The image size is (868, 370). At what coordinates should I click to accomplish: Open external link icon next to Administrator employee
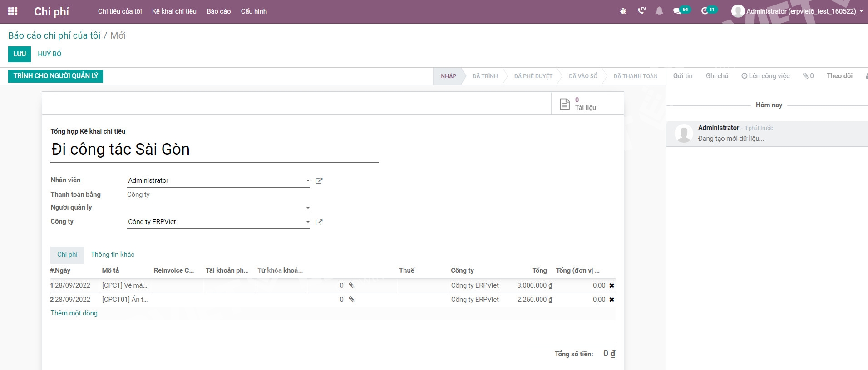pyautogui.click(x=319, y=181)
